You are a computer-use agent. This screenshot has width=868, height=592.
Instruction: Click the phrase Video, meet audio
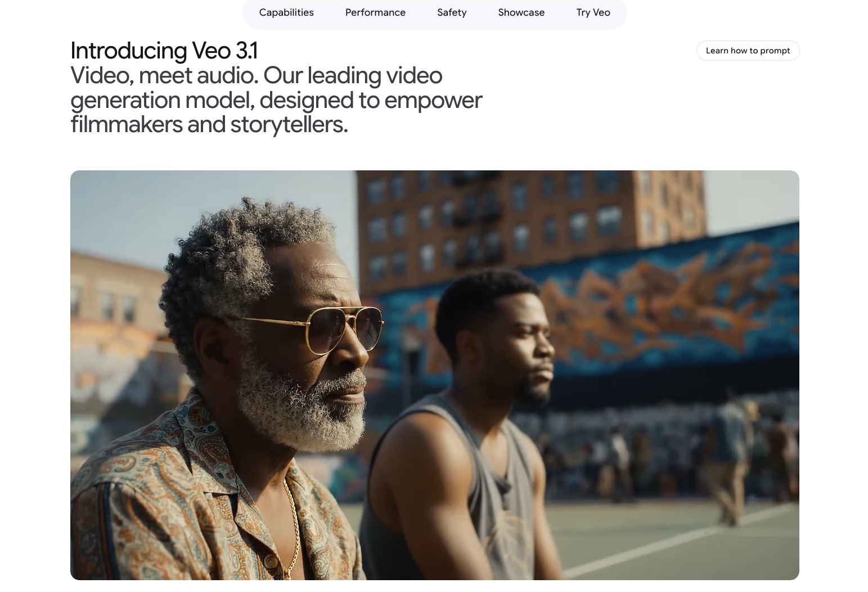164,75
